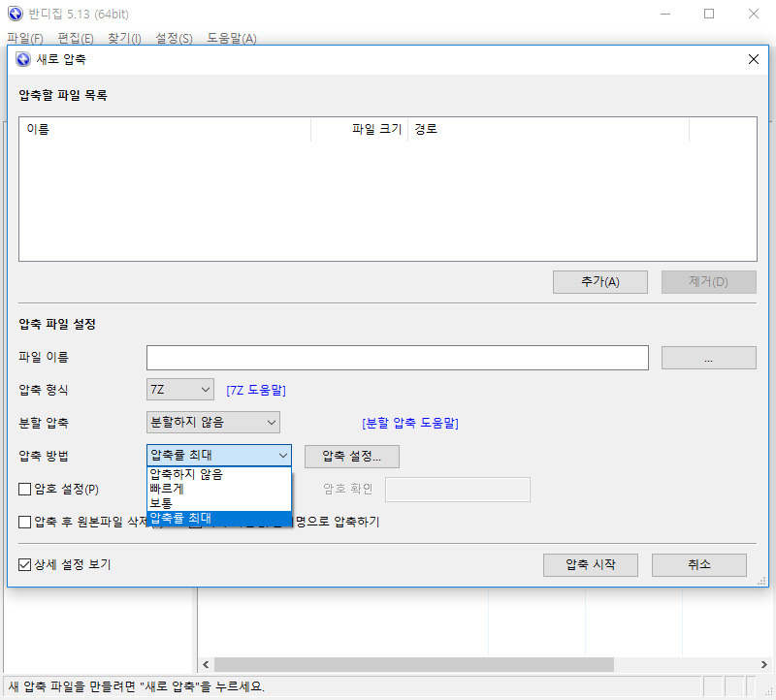The height and width of the screenshot is (700, 776).
Task: Enable the 암호 설정(P) checkbox
Action: (25, 490)
